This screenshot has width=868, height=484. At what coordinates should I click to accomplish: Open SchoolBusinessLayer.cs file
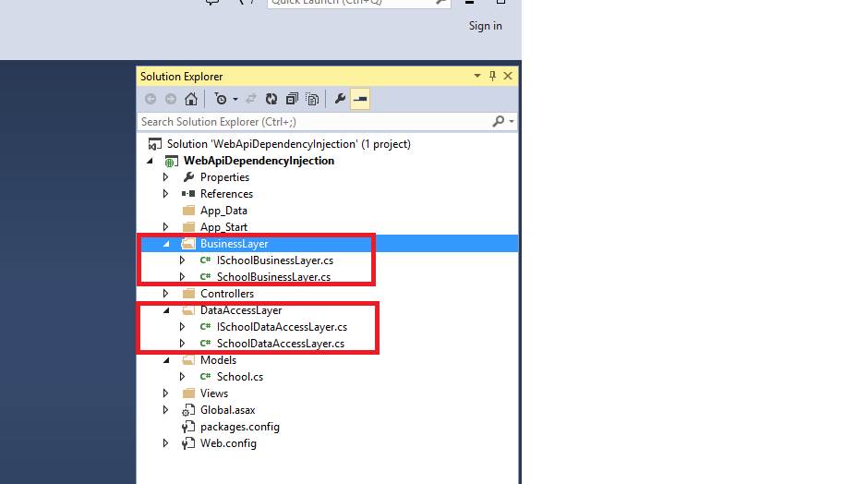click(273, 277)
